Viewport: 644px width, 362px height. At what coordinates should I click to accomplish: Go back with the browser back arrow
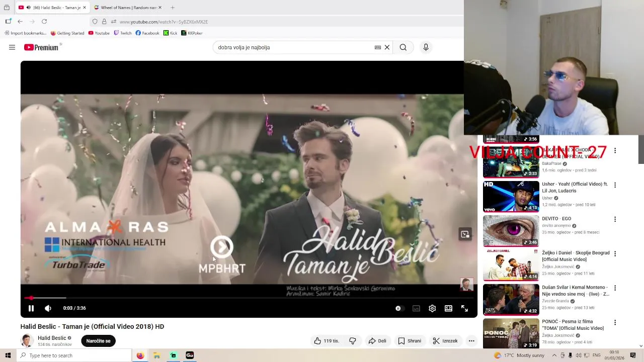[x=20, y=22]
